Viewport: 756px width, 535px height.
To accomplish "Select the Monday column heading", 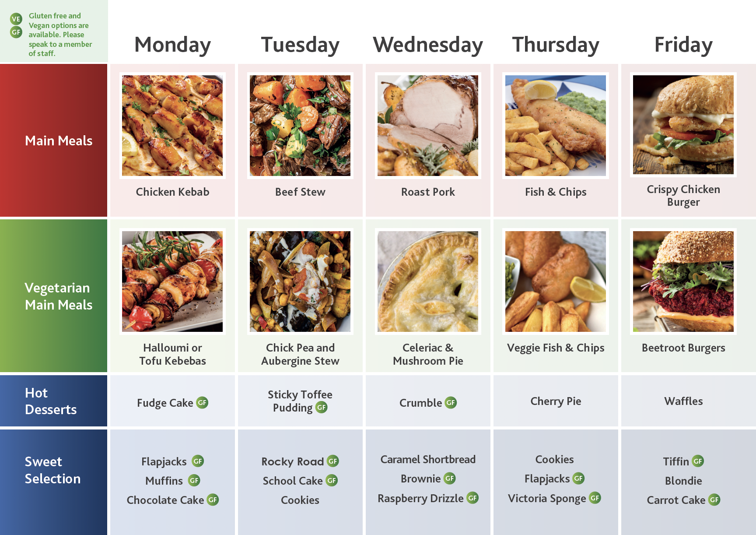I will click(x=172, y=45).
